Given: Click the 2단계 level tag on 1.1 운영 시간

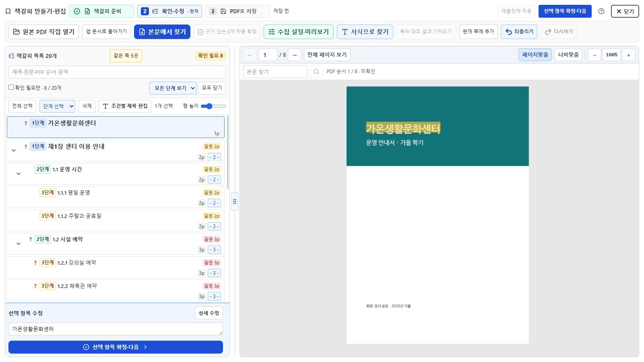Looking at the screenshot, I should click(43, 169).
